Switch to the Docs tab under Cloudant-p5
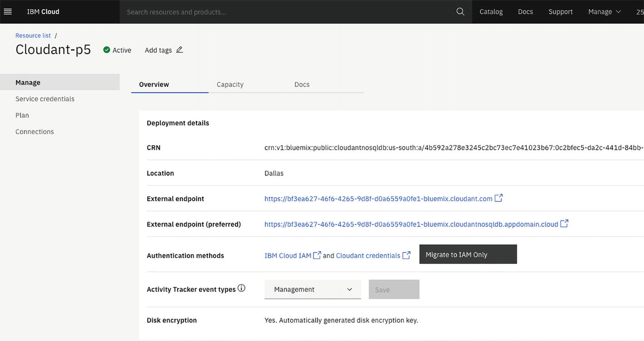644x341 pixels. [x=302, y=84]
